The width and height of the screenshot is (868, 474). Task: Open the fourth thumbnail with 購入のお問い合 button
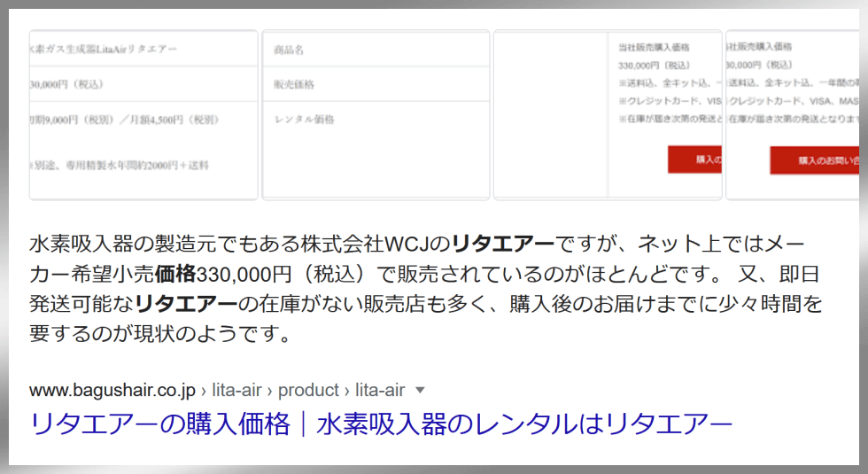[x=793, y=114]
